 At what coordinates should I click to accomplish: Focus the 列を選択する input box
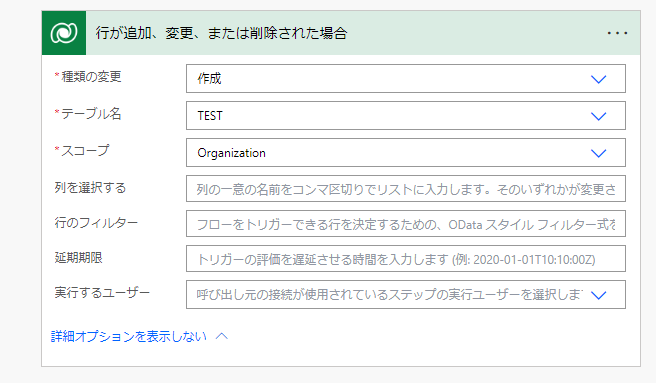point(406,189)
